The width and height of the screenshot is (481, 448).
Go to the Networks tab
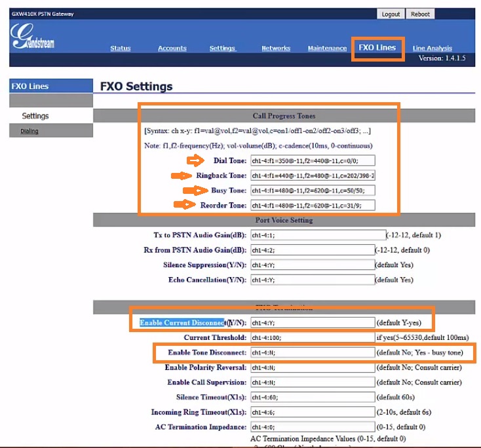pos(276,48)
